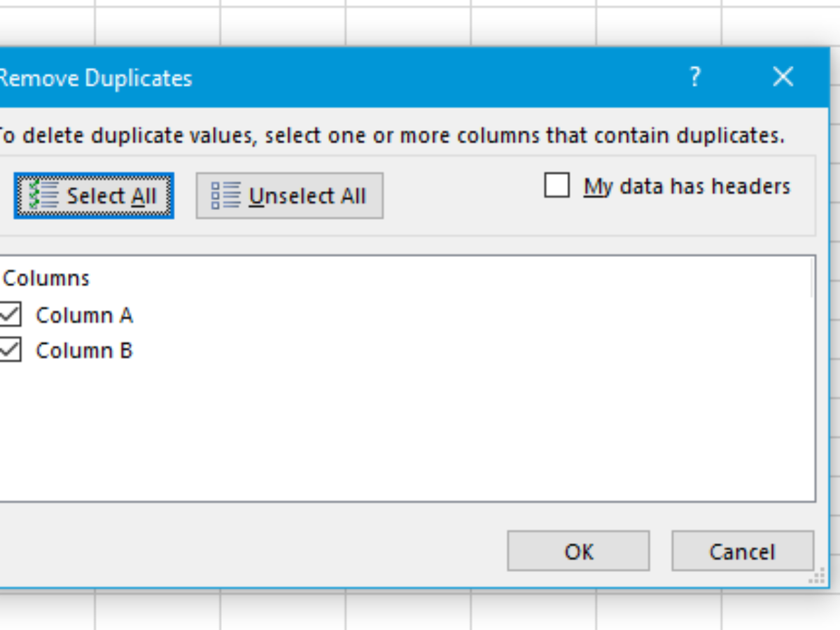This screenshot has width=840, height=630.
Task: Click the empty area of the columns list
Action: 420,434
